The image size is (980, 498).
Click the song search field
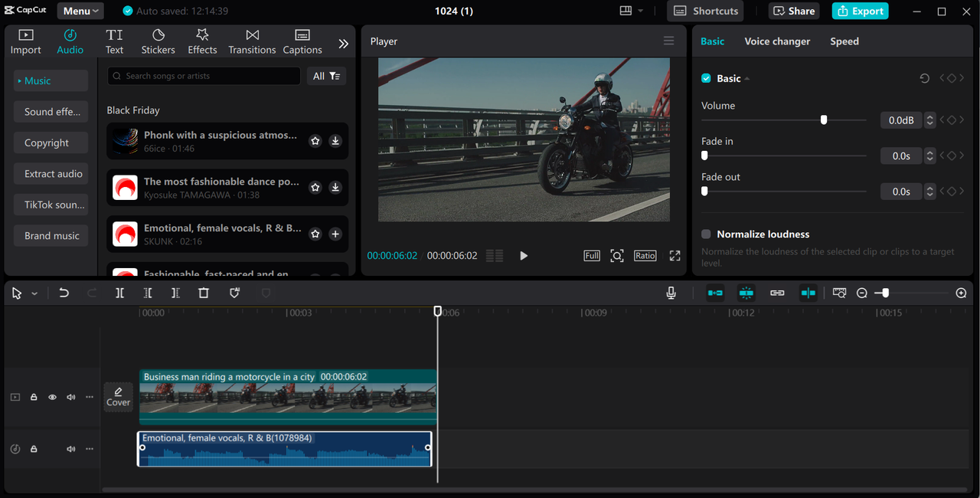tap(204, 76)
